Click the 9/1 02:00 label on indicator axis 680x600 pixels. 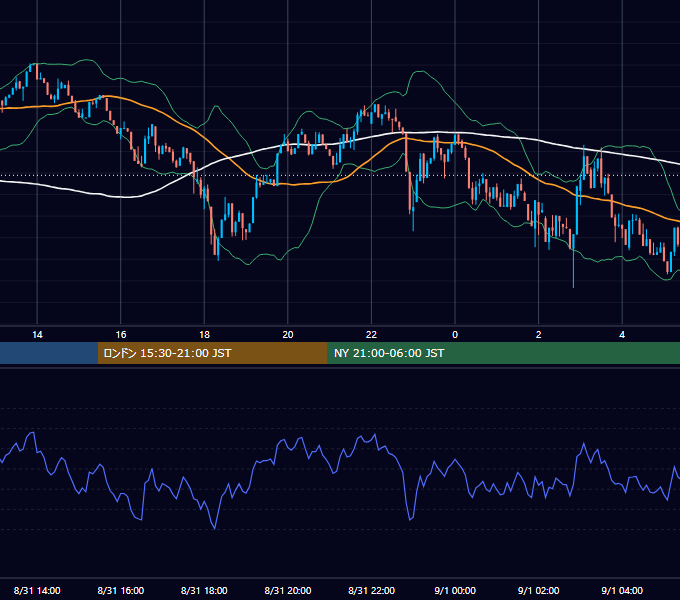pyautogui.click(x=539, y=590)
